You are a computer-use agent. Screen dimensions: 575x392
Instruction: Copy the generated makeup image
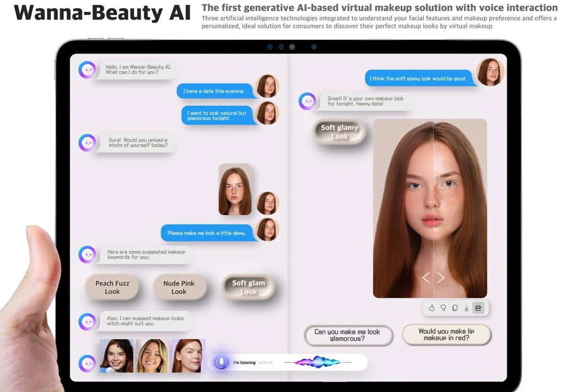[454, 308]
